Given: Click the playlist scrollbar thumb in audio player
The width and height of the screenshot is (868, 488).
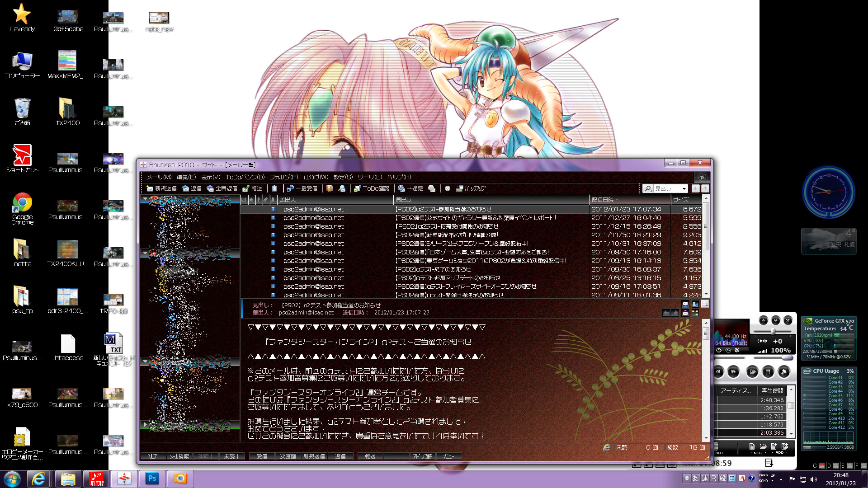Looking at the screenshot, I should point(791,405).
